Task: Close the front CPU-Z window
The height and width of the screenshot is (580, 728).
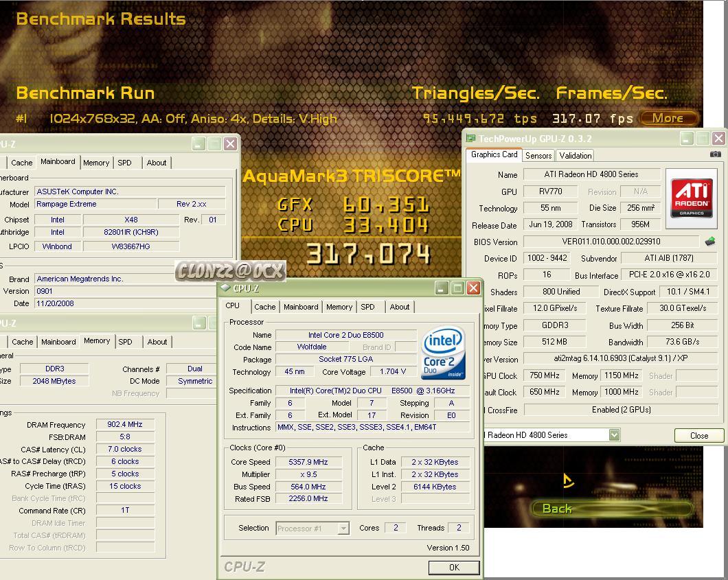Action: (473, 288)
